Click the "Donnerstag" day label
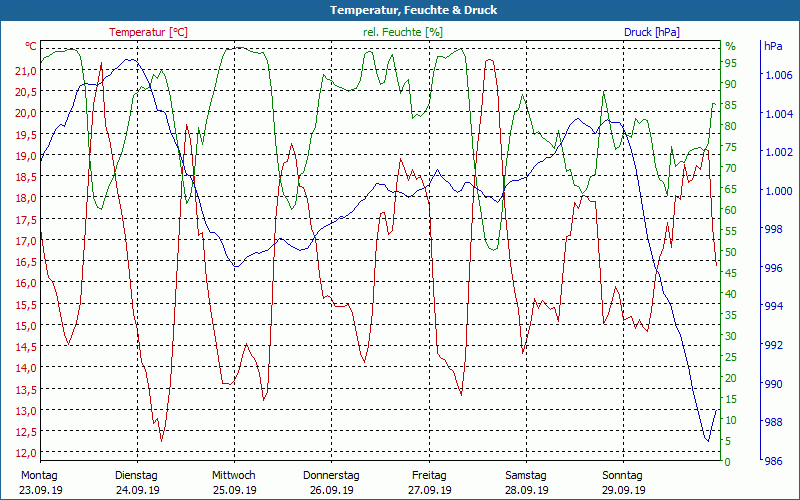The image size is (800, 500). tap(331, 475)
